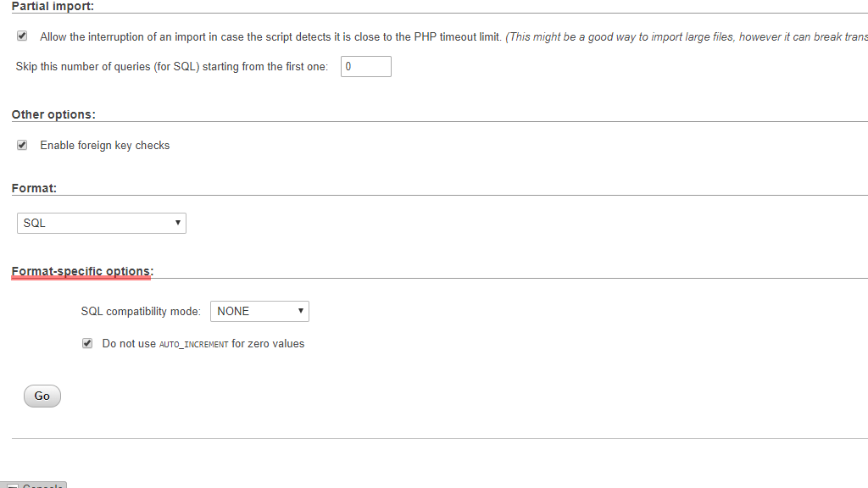This screenshot has width=868, height=488.
Task: Click the 'Enable foreign key checks' label text
Action: pyautogui.click(x=105, y=146)
